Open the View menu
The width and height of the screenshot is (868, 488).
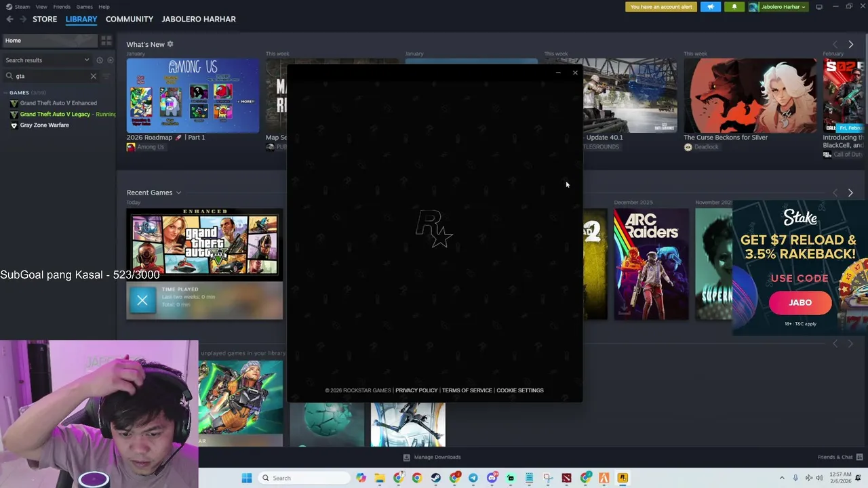[41, 7]
